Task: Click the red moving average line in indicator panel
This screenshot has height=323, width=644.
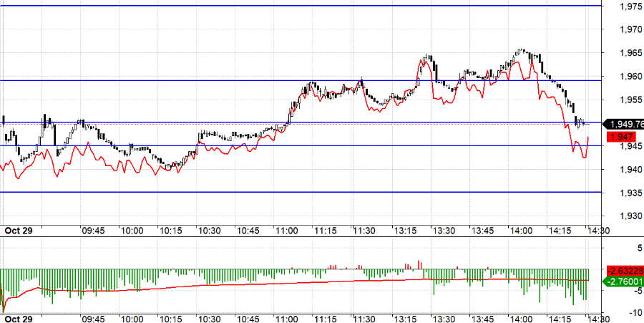Action: click(215, 284)
